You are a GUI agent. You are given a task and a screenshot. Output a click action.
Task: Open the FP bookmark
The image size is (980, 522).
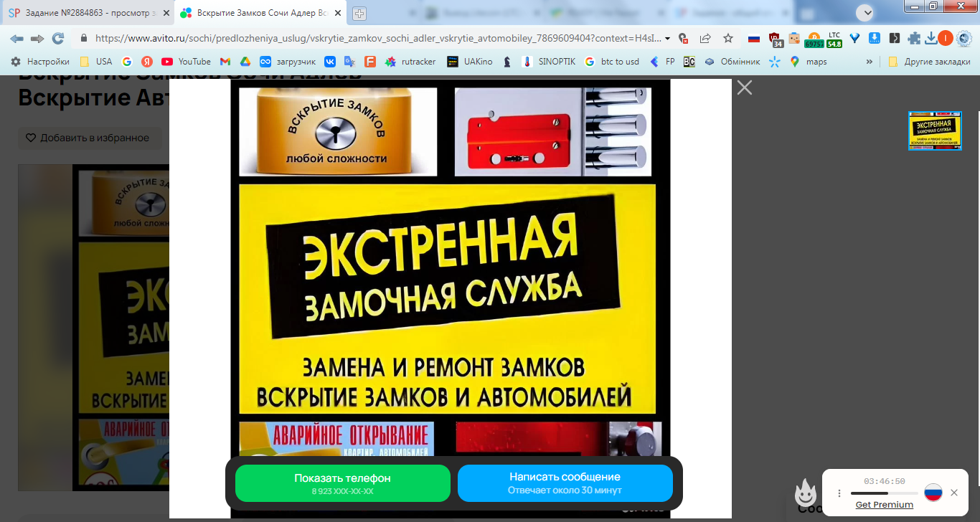coord(662,62)
